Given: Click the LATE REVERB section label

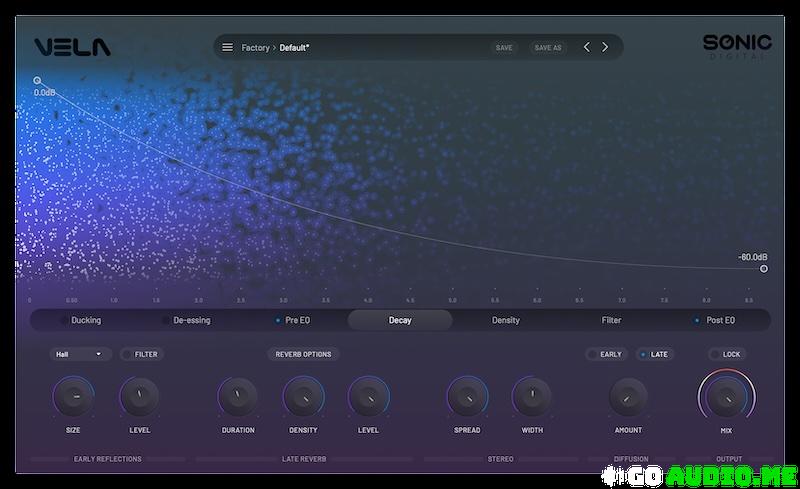Looking at the screenshot, I should (304, 459).
